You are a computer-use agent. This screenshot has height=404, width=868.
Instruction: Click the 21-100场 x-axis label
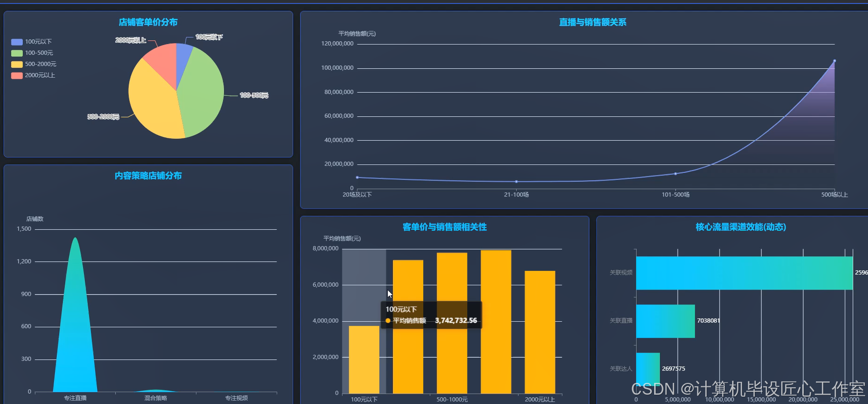(516, 195)
